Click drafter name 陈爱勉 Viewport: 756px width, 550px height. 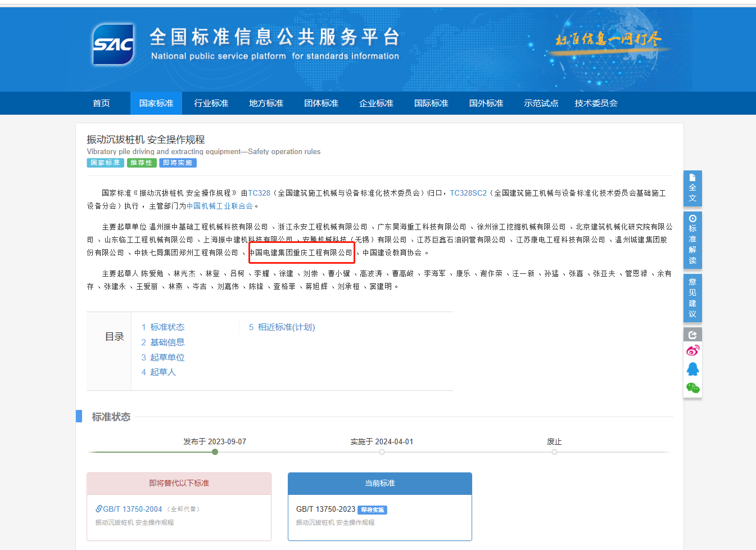pyautogui.click(x=152, y=273)
